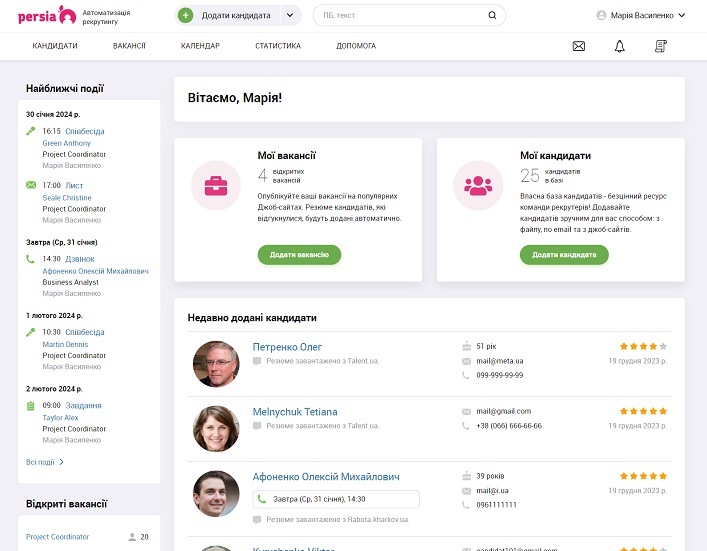Expand the Додати кандидата dropdown arrow
This screenshot has height=551, width=707.
click(x=290, y=16)
